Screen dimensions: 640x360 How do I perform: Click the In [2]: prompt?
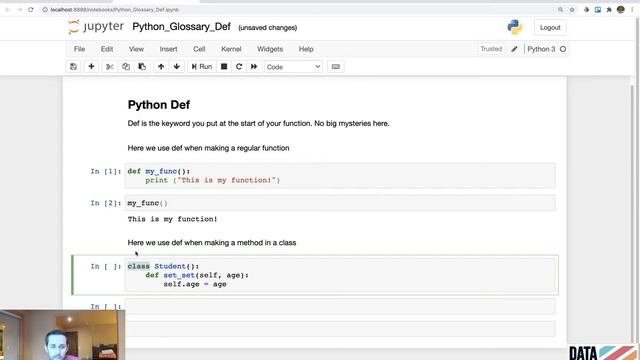pyautogui.click(x=106, y=203)
